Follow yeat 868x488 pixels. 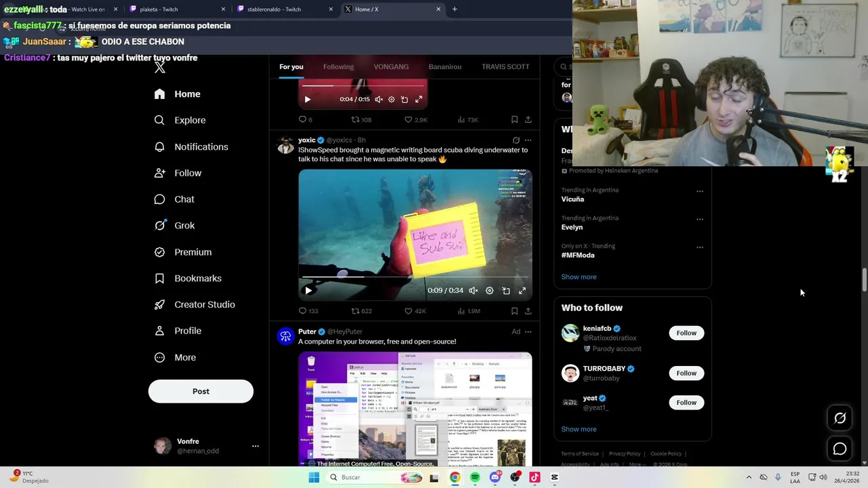(686, 403)
